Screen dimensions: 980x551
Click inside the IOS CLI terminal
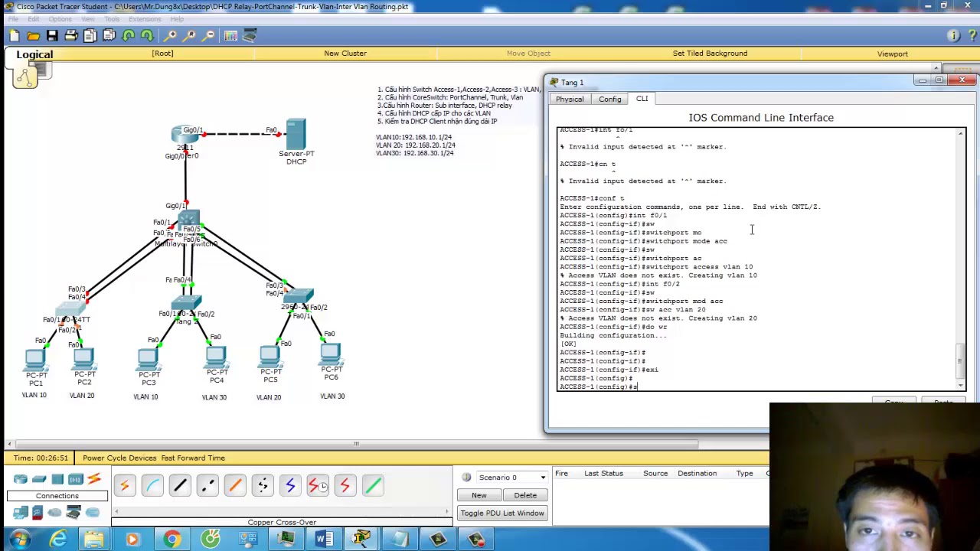pos(758,260)
